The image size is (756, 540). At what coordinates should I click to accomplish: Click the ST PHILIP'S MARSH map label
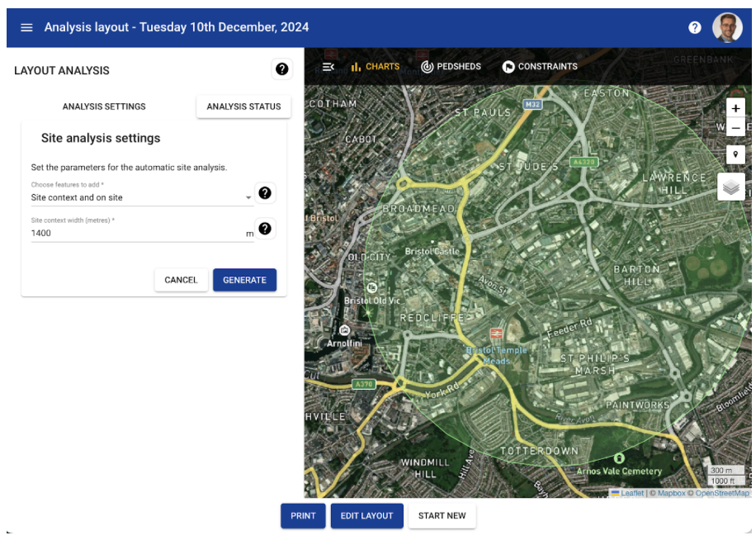pyautogui.click(x=595, y=364)
